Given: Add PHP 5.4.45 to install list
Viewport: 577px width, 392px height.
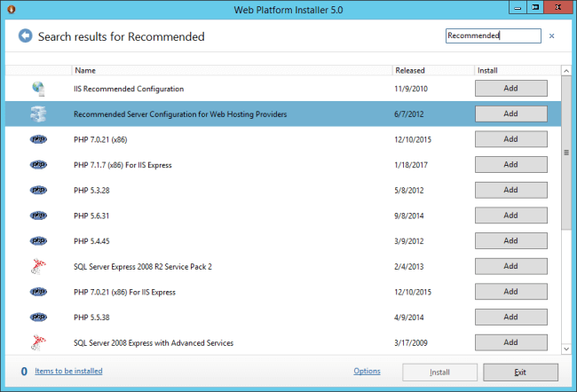Looking at the screenshot, I should [510, 240].
